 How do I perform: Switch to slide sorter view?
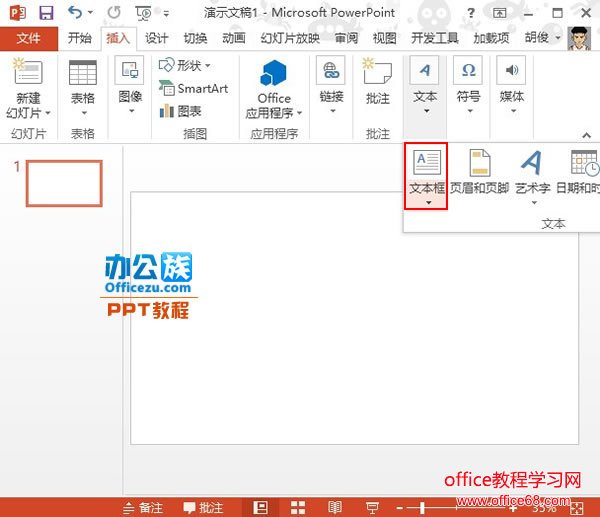click(298, 508)
